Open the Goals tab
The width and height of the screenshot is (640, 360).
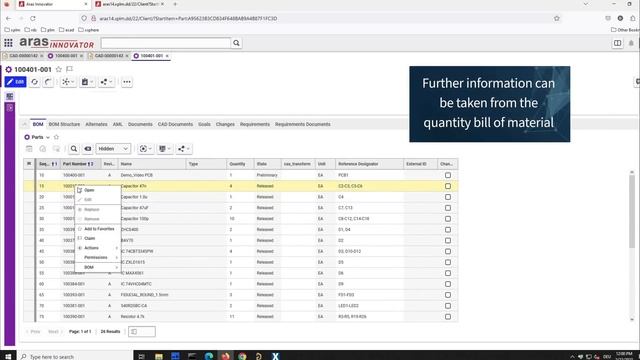click(x=204, y=124)
